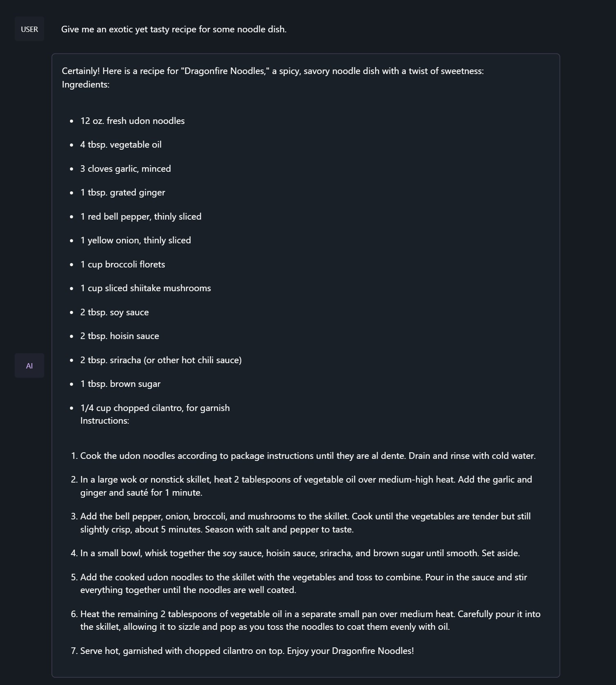Click the sriracha ingredient line
The width and height of the screenshot is (616, 685).
click(x=161, y=360)
